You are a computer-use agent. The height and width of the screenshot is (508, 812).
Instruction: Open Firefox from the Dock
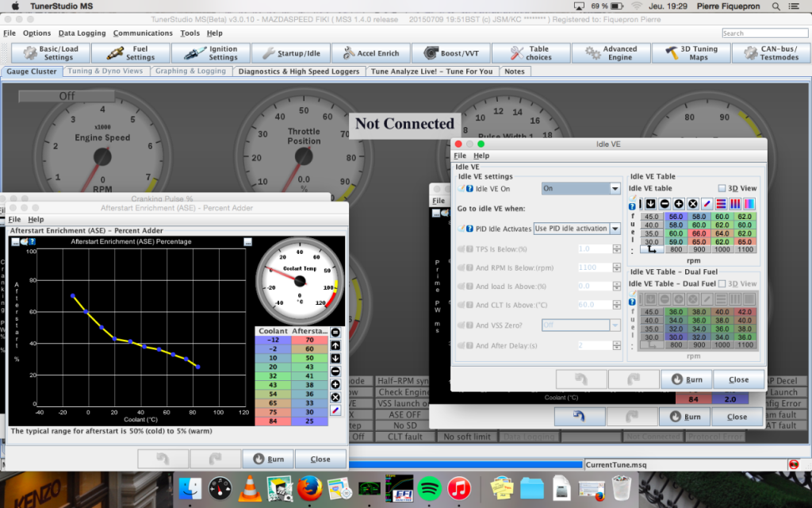(x=309, y=488)
